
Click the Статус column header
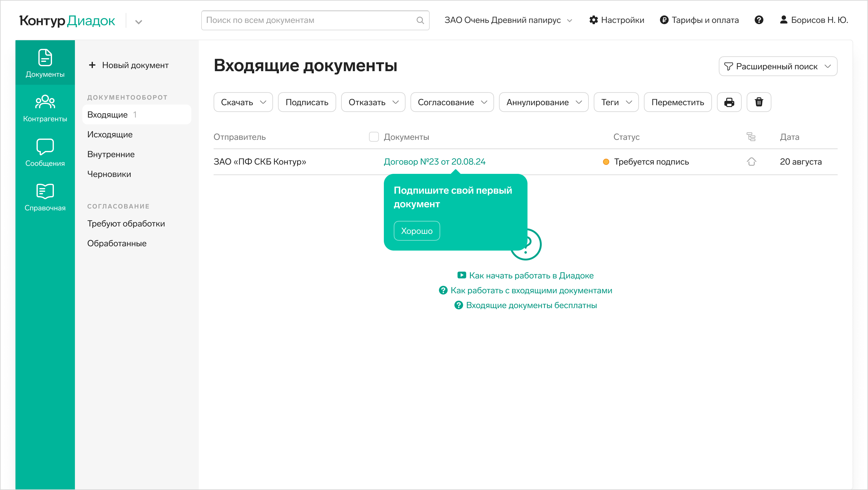(627, 137)
